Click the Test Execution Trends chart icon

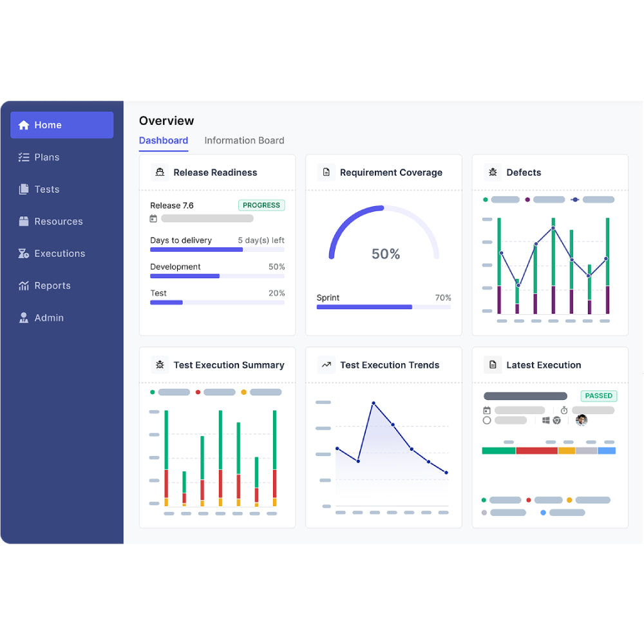(327, 365)
